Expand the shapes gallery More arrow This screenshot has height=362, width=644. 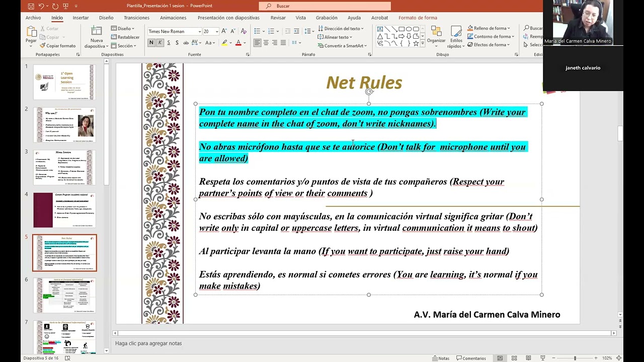tap(423, 44)
